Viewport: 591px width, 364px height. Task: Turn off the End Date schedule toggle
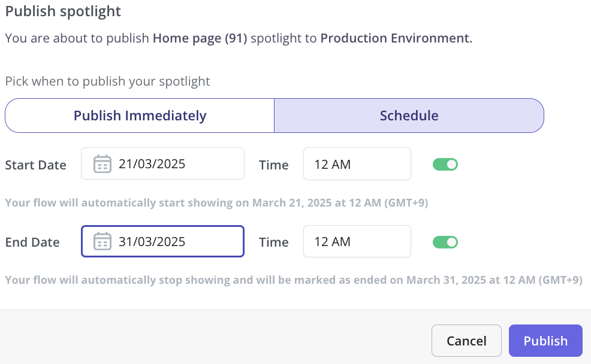(445, 242)
